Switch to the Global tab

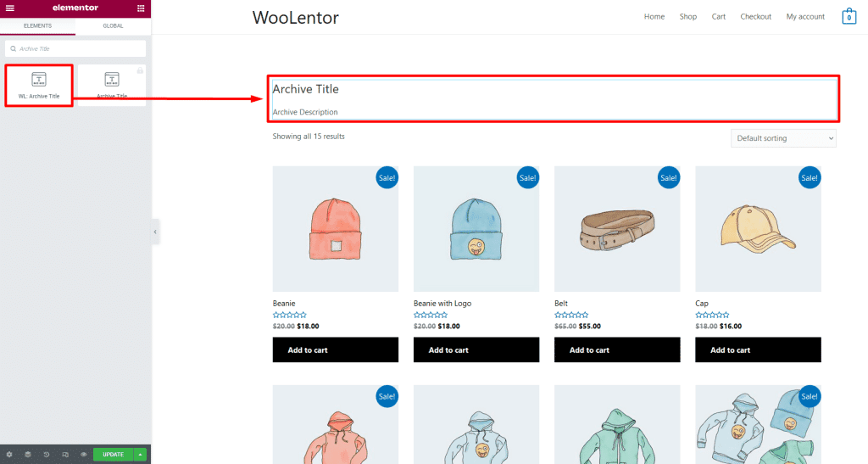click(x=113, y=26)
